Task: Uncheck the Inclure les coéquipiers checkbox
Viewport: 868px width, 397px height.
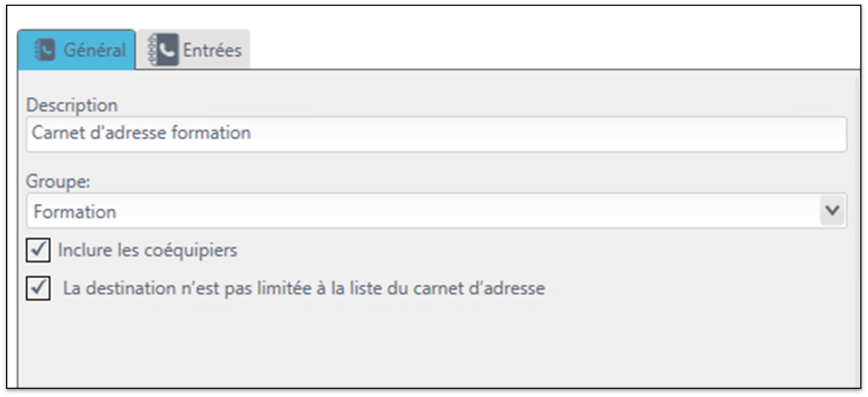Action: pos(38,250)
